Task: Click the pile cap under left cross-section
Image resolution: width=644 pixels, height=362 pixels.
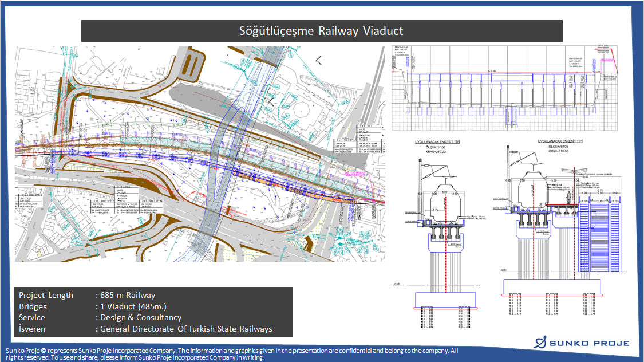Action: click(445, 299)
